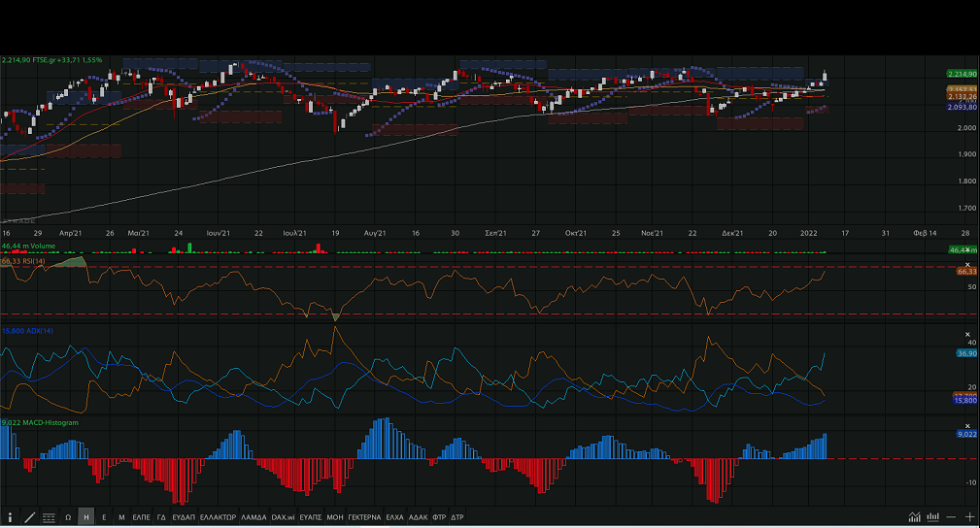The width and height of the screenshot is (980, 528).
Task: Open the DAX.wi symbol shortcut
Action: tap(283, 517)
